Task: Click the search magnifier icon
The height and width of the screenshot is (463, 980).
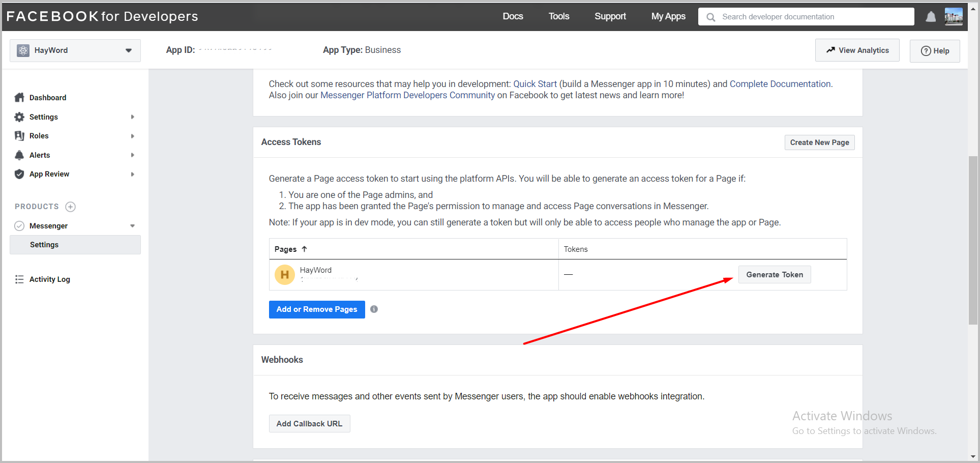Action: pos(711,17)
